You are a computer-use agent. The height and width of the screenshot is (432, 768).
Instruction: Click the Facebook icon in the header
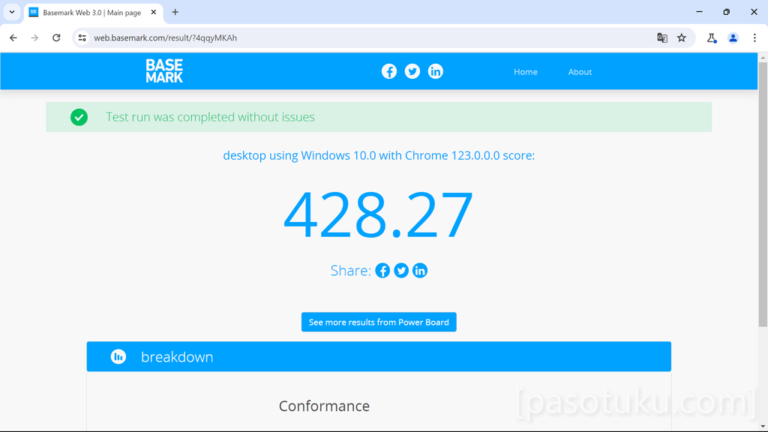(389, 71)
